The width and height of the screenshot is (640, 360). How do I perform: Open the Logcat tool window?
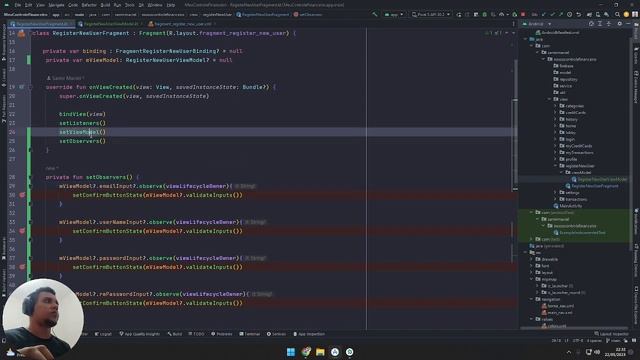click(103, 334)
